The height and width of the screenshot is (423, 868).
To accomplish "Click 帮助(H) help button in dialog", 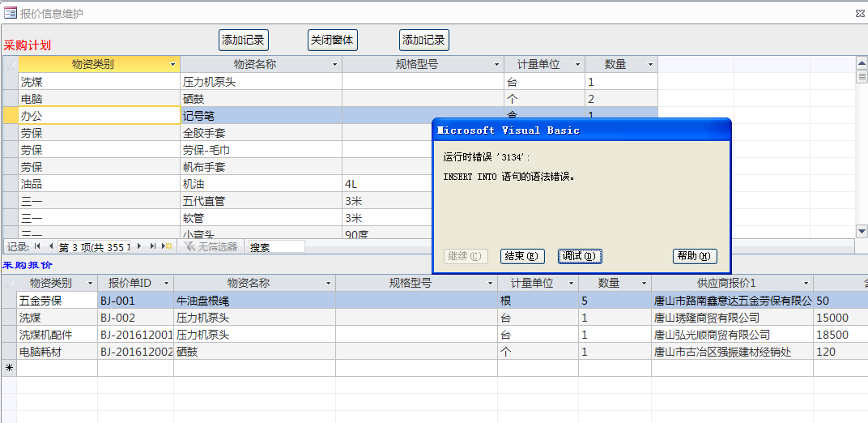I will [695, 256].
